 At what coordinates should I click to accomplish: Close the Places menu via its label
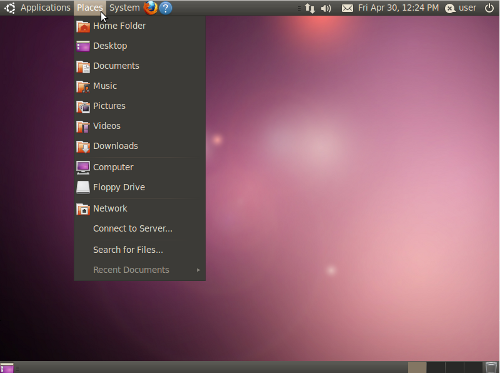click(x=90, y=8)
